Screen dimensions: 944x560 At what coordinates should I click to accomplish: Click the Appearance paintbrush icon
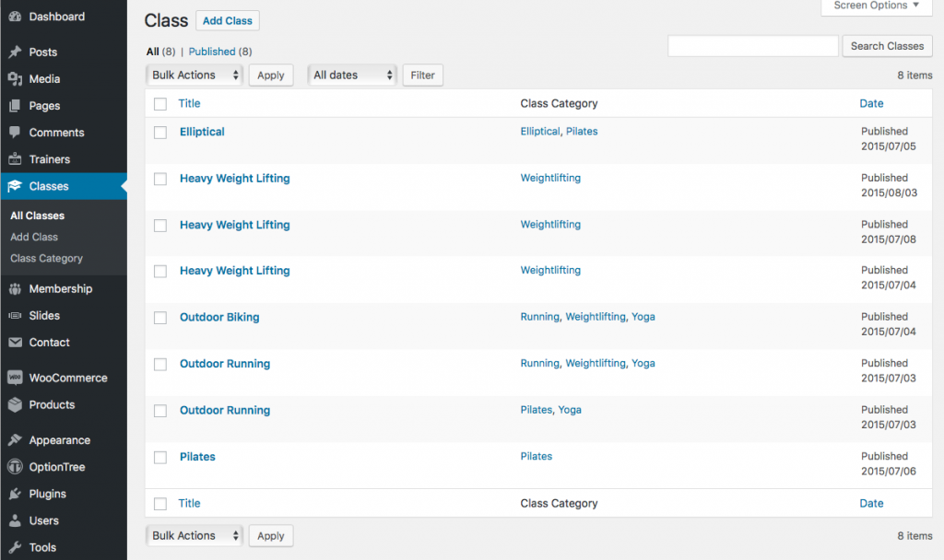(15, 440)
